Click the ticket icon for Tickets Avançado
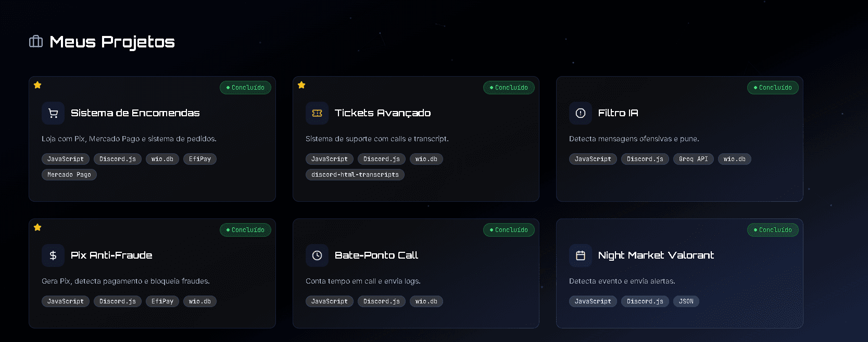 pyautogui.click(x=317, y=113)
